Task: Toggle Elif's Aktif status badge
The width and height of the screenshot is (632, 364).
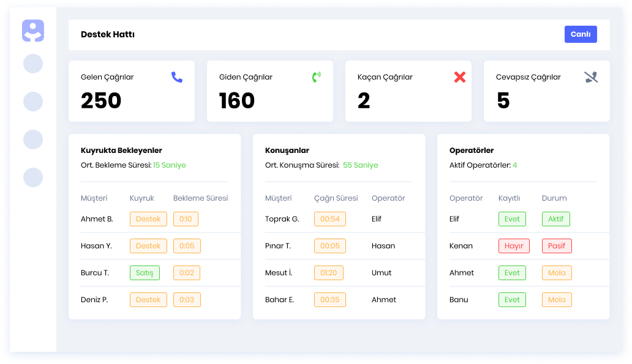Action: click(557, 218)
